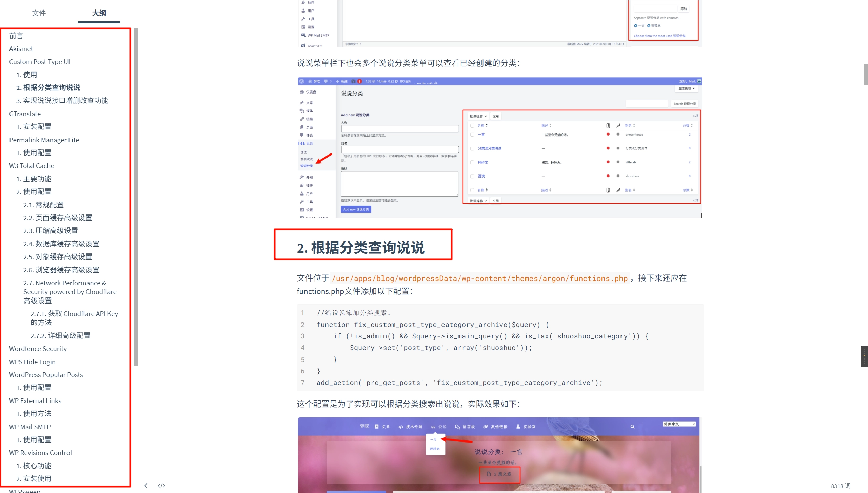Open 1. 使用配置 under WP Mail SMTP

(34, 439)
